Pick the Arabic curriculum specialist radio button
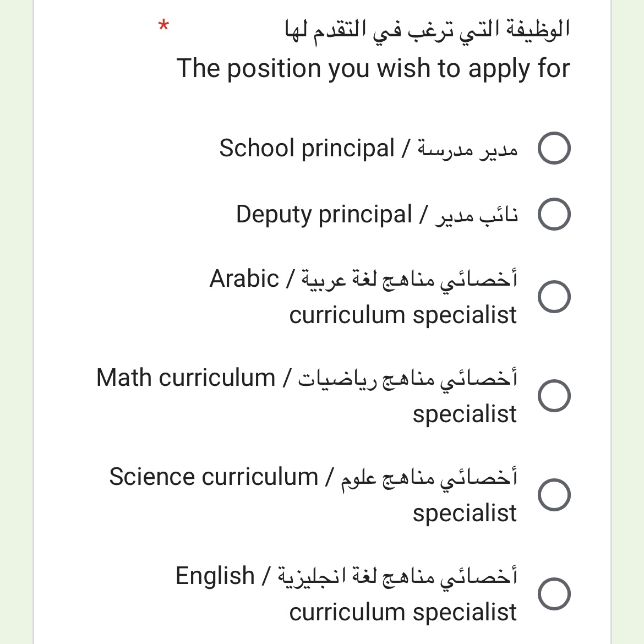This screenshot has height=644, width=644. click(x=554, y=297)
